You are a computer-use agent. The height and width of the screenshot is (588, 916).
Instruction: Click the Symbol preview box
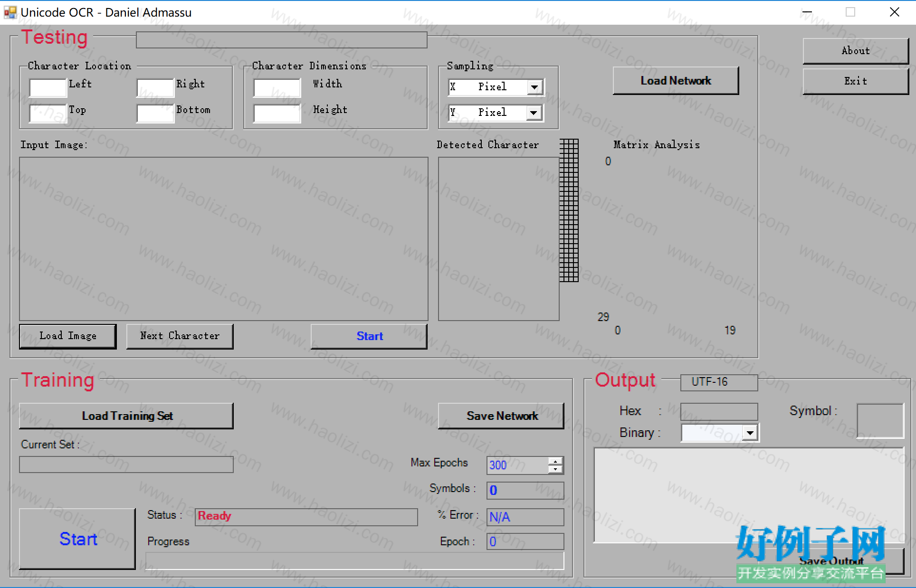[x=880, y=421]
